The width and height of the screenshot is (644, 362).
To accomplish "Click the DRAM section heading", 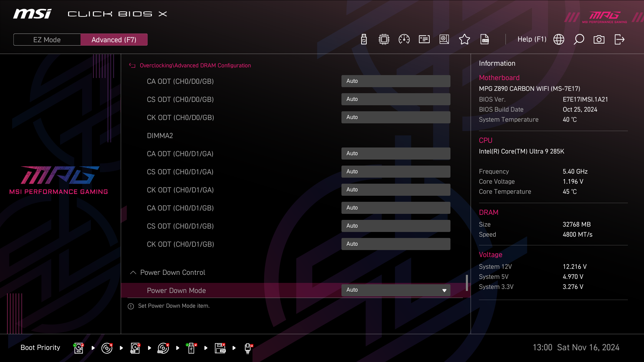I will tap(488, 213).
